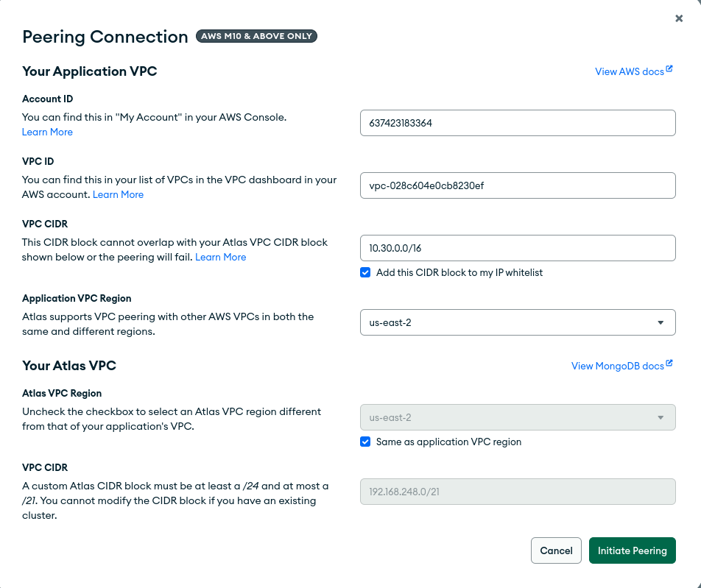
Task: Click the Initiate Peering button
Action: tap(632, 550)
